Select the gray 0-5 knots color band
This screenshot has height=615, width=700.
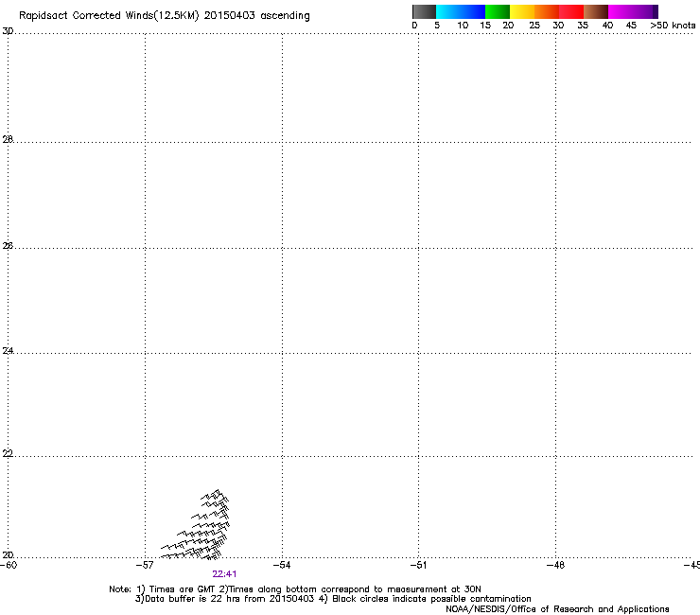tap(424, 11)
